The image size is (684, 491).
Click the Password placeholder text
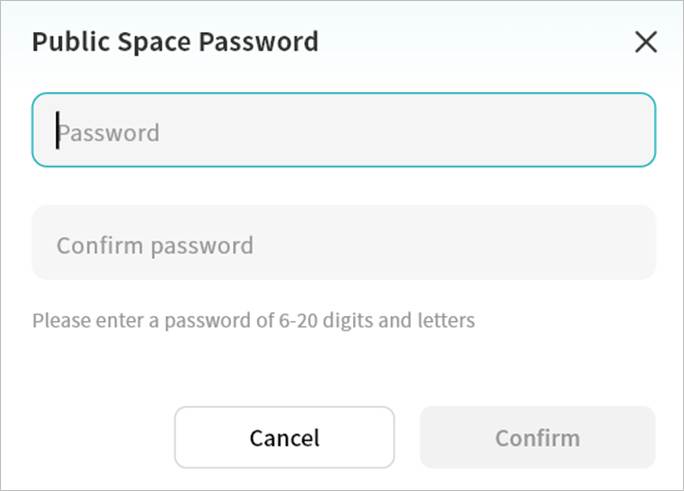[109, 132]
